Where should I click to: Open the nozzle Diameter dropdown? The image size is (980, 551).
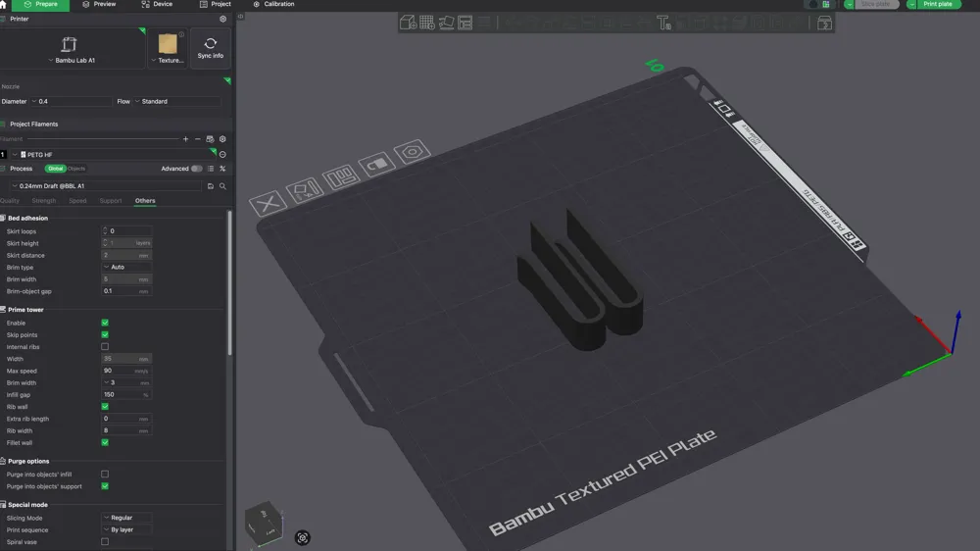coord(72,101)
